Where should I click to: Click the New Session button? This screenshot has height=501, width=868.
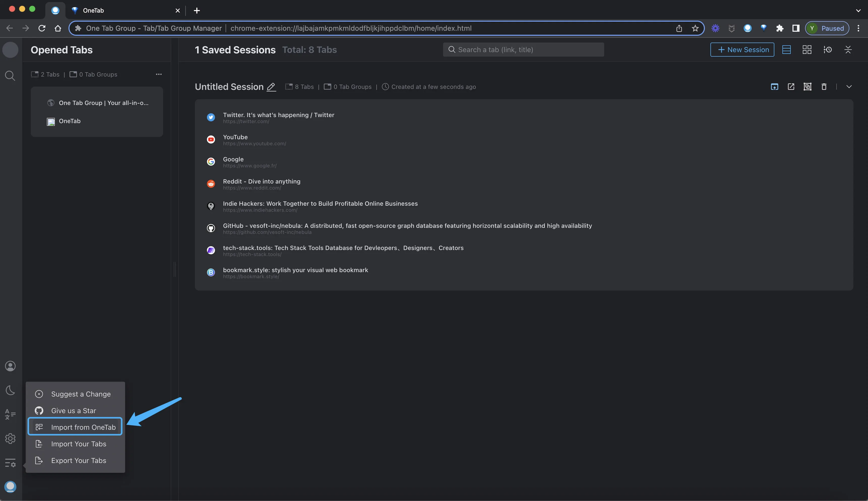[742, 50]
